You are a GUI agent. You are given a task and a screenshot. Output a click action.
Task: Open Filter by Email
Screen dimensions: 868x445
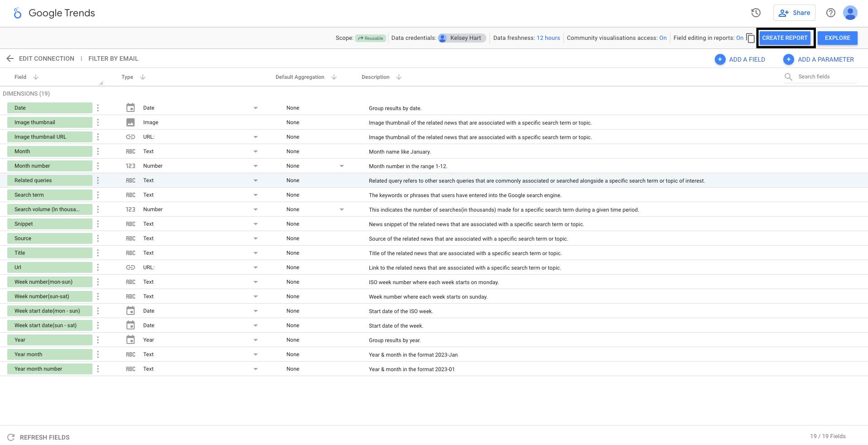(x=113, y=58)
